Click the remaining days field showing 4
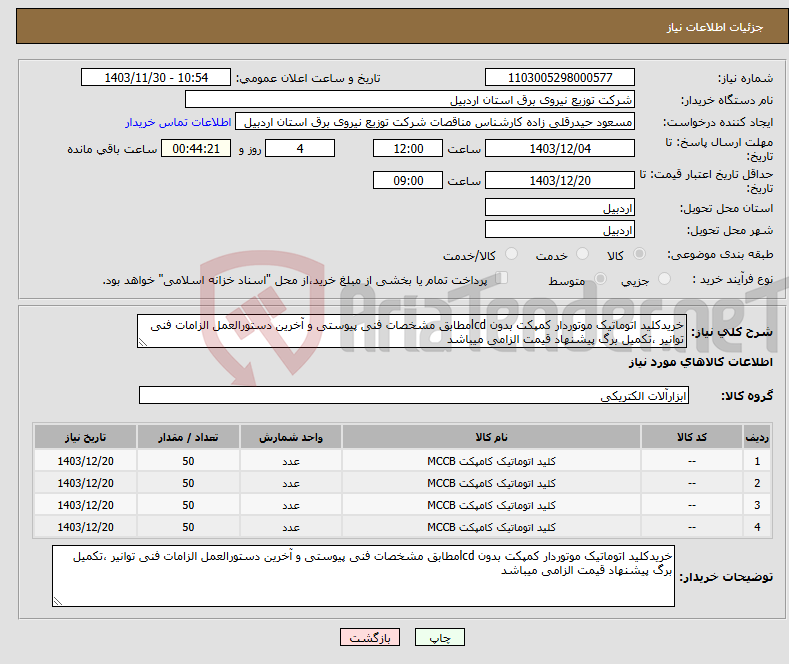This screenshot has height=664, width=789. [x=300, y=148]
